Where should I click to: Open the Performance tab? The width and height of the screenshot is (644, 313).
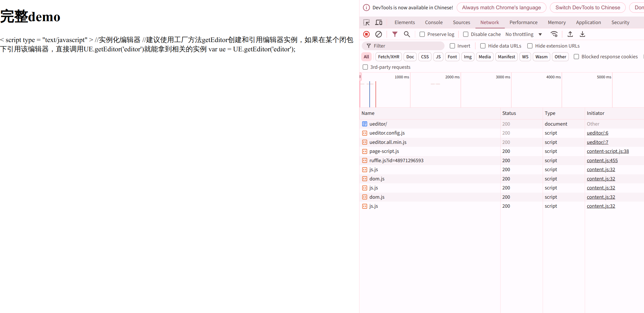click(x=523, y=22)
